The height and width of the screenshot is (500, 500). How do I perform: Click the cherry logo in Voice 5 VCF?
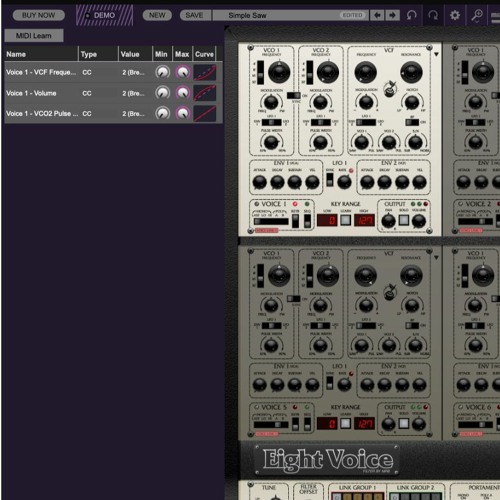click(389, 292)
